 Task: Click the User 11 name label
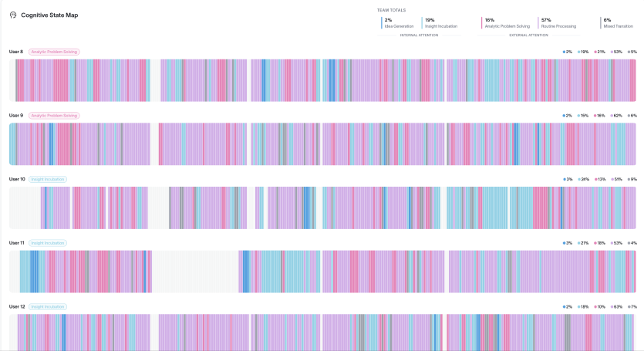17,243
